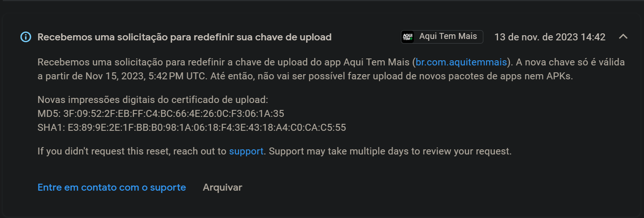Image resolution: width=644 pixels, height=218 pixels.
Task: Follow the blue 'support' link
Action: pyautogui.click(x=246, y=151)
